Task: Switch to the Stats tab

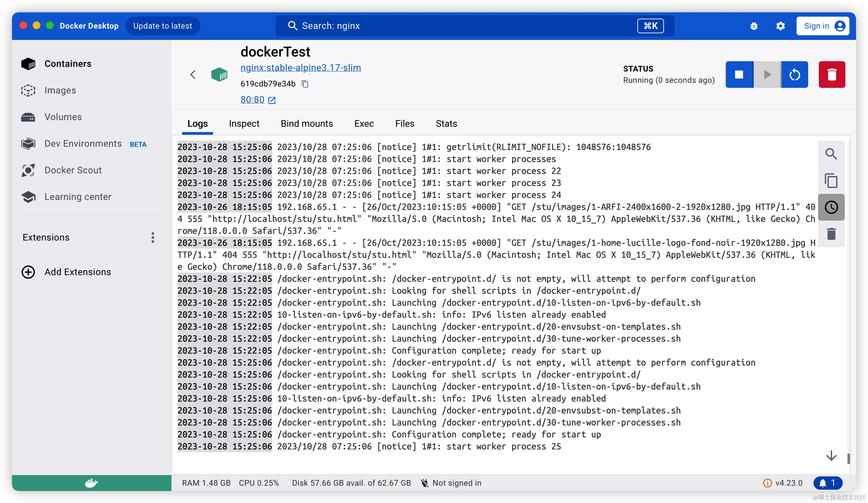Action: 446,124
